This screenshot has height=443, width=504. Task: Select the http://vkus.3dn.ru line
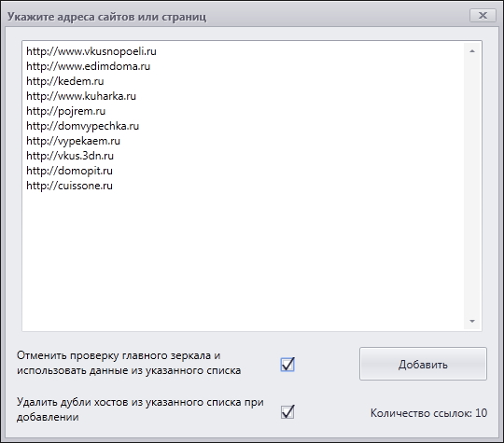(x=70, y=156)
